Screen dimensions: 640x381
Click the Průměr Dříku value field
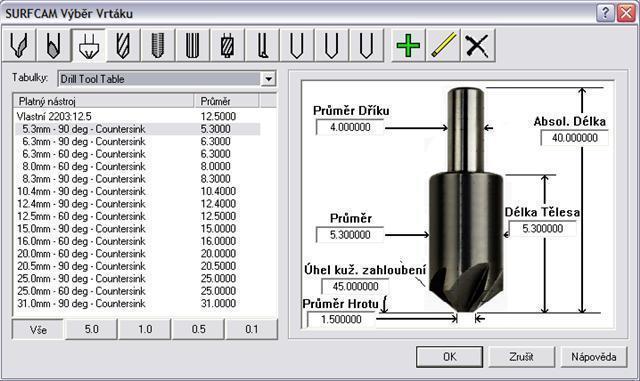point(350,127)
